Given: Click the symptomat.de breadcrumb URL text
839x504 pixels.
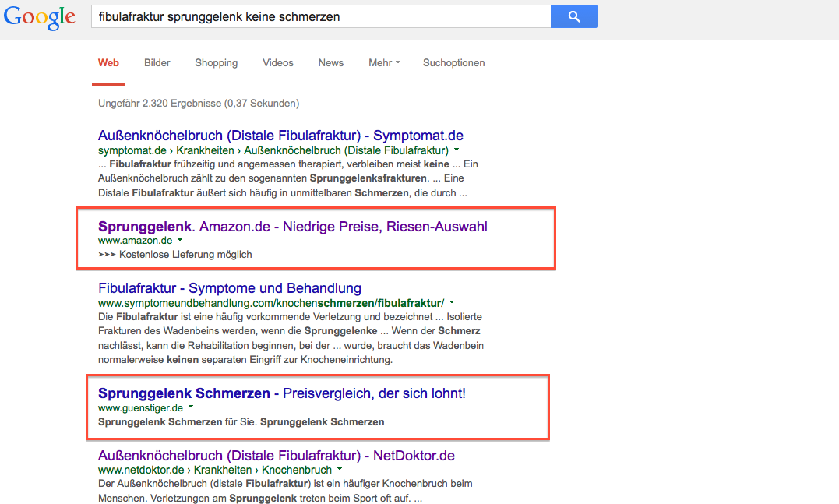Looking at the screenshot, I should (x=273, y=150).
